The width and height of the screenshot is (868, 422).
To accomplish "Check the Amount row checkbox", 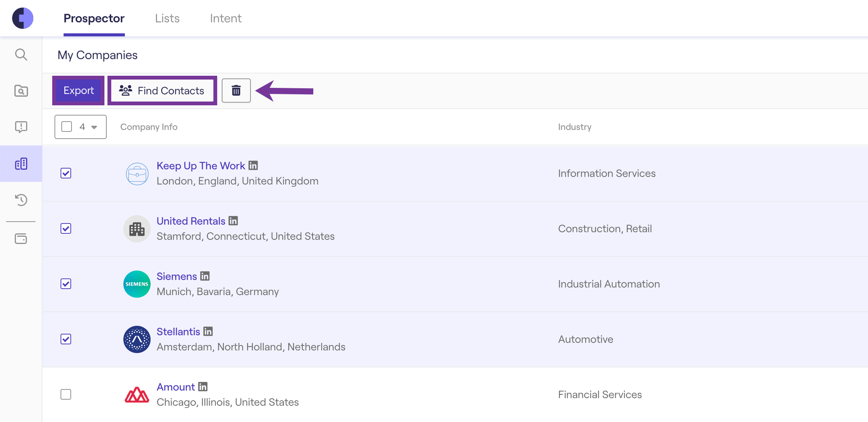I will (x=66, y=394).
